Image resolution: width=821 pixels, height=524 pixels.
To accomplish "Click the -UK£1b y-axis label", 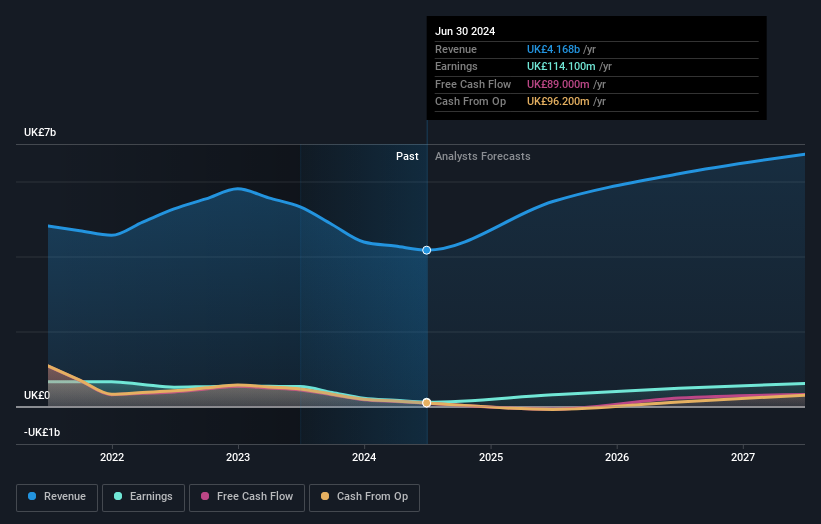I will [x=42, y=432].
